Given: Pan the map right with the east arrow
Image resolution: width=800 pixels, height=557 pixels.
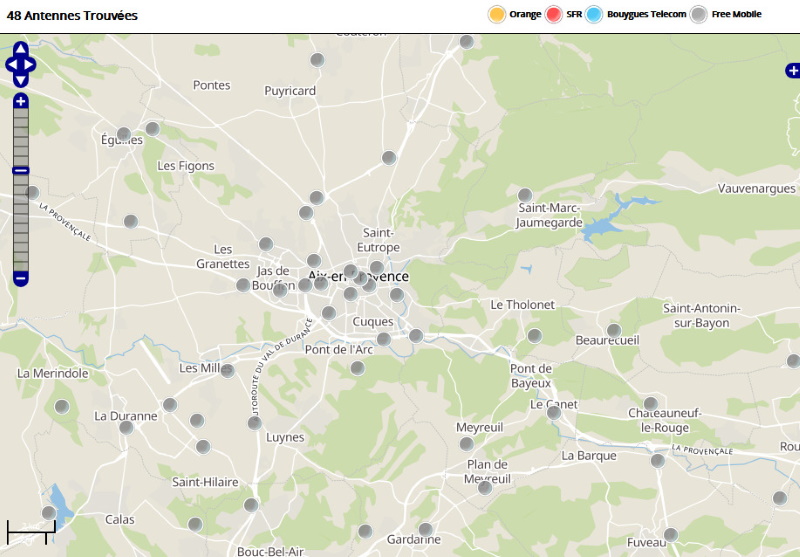Looking at the screenshot, I should [31, 65].
